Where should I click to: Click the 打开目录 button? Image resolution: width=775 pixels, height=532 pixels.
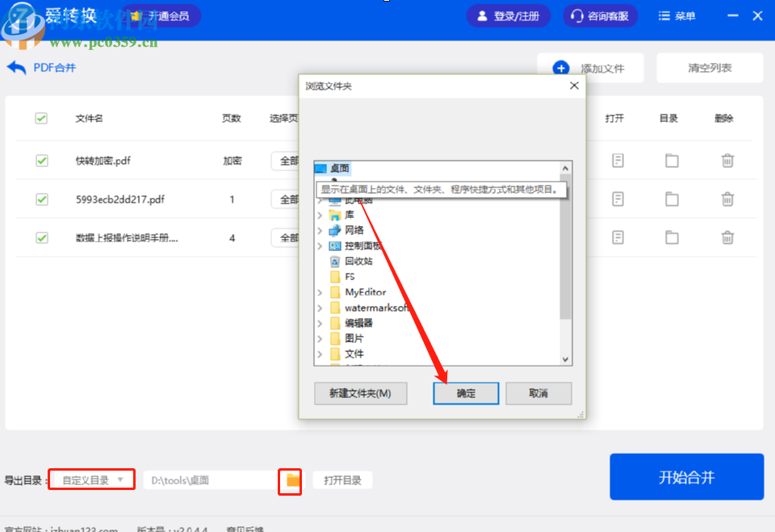342,480
